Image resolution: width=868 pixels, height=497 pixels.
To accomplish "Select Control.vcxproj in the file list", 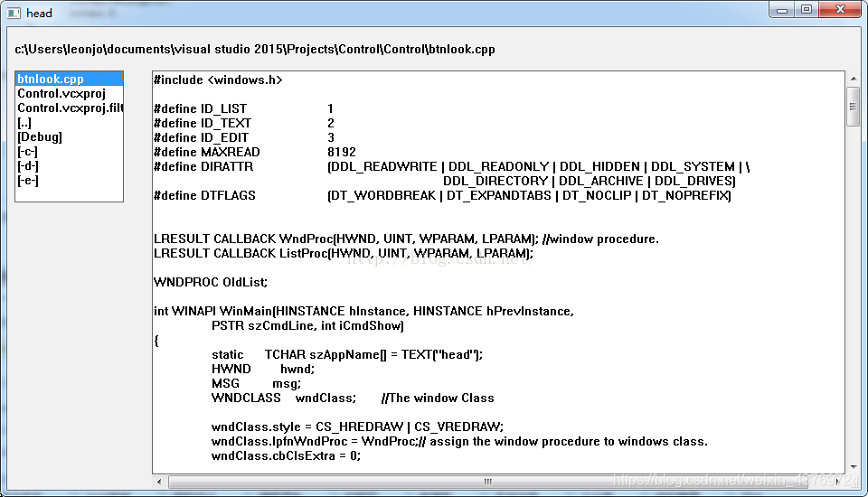I will pyautogui.click(x=70, y=94).
